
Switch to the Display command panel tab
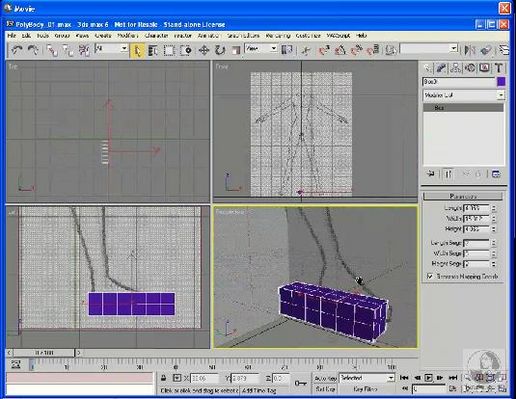484,68
